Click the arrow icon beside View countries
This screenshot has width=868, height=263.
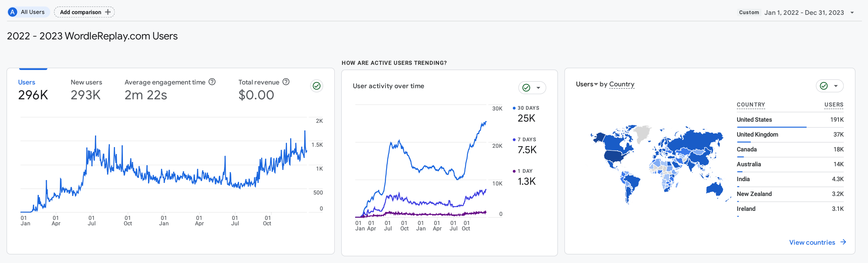click(843, 242)
